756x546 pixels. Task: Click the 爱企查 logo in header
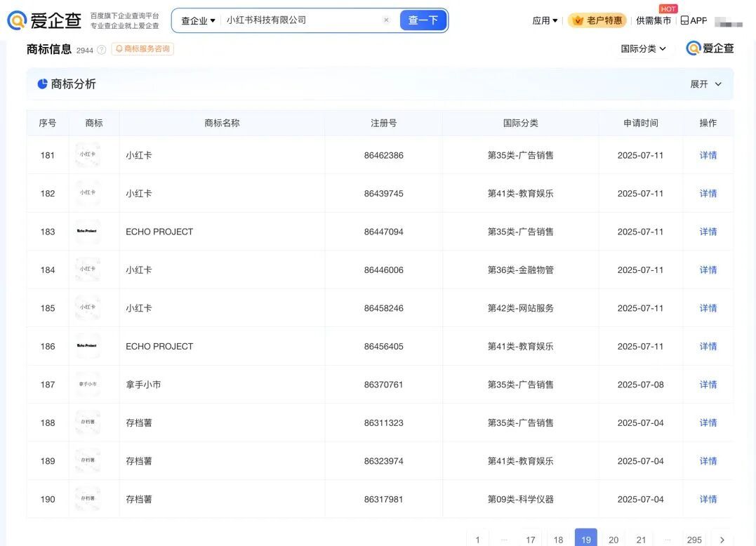(x=45, y=20)
